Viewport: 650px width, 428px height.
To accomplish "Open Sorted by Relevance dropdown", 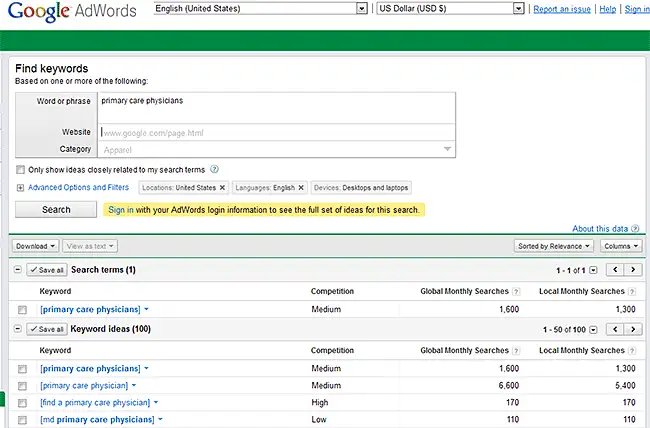I will coord(554,246).
